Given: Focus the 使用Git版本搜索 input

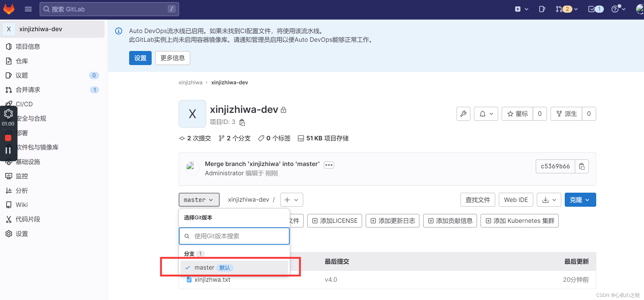Looking at the screenshot, I should (x=234, y=236).
